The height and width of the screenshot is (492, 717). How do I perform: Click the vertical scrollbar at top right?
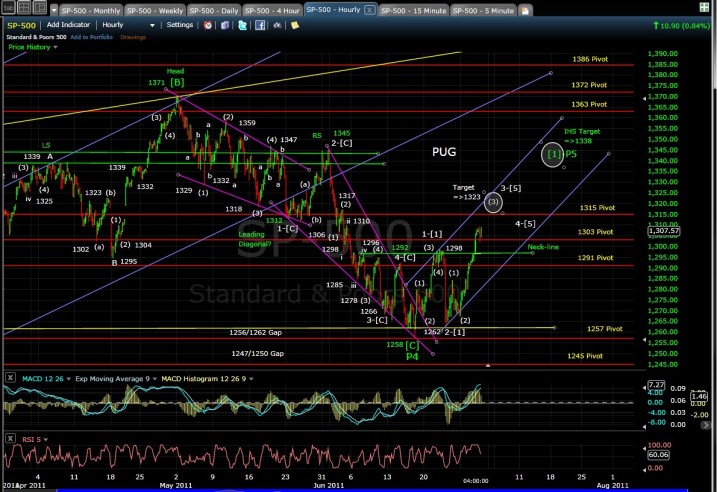(x=714, y=43)
